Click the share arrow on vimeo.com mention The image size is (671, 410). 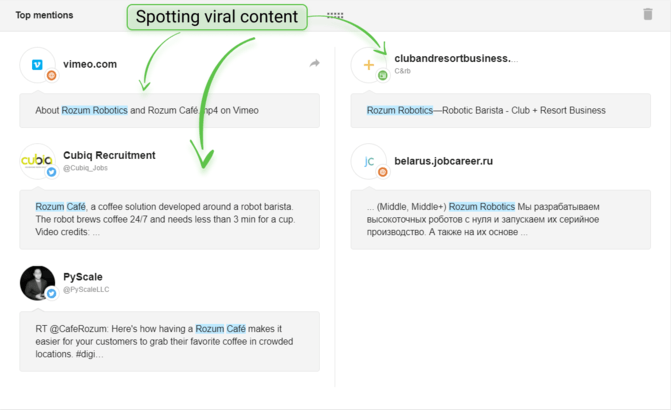(x=315, y=63)
